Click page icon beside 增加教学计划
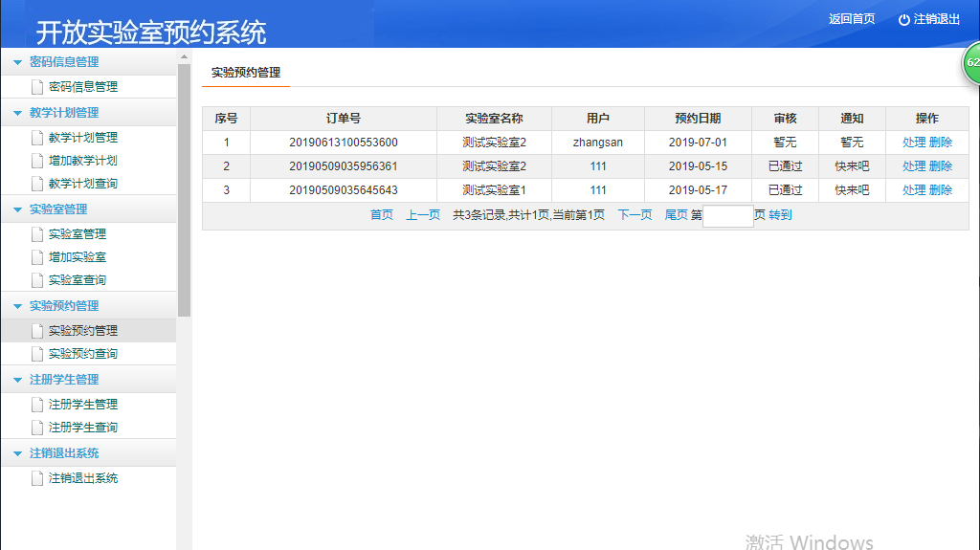980x550 pixels. [37, 161]
